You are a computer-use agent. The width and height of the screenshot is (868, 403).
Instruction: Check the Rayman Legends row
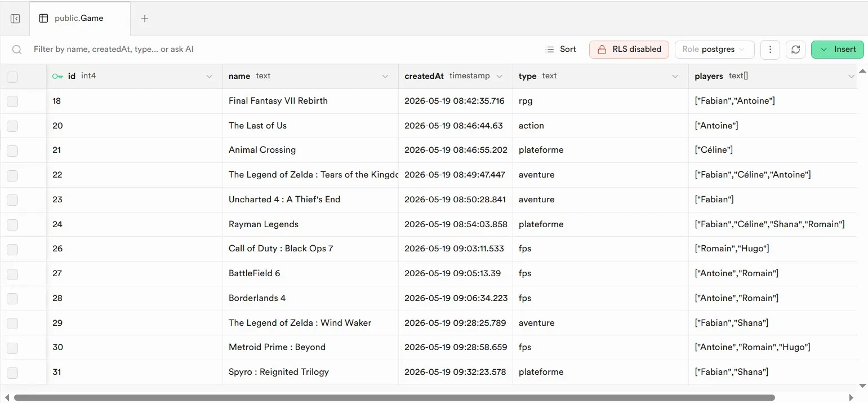coord(12,224)
